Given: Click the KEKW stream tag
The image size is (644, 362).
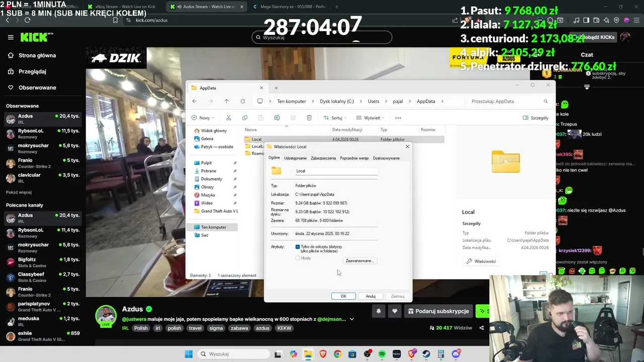Looking at the screenshot, I should coord(284,328).
